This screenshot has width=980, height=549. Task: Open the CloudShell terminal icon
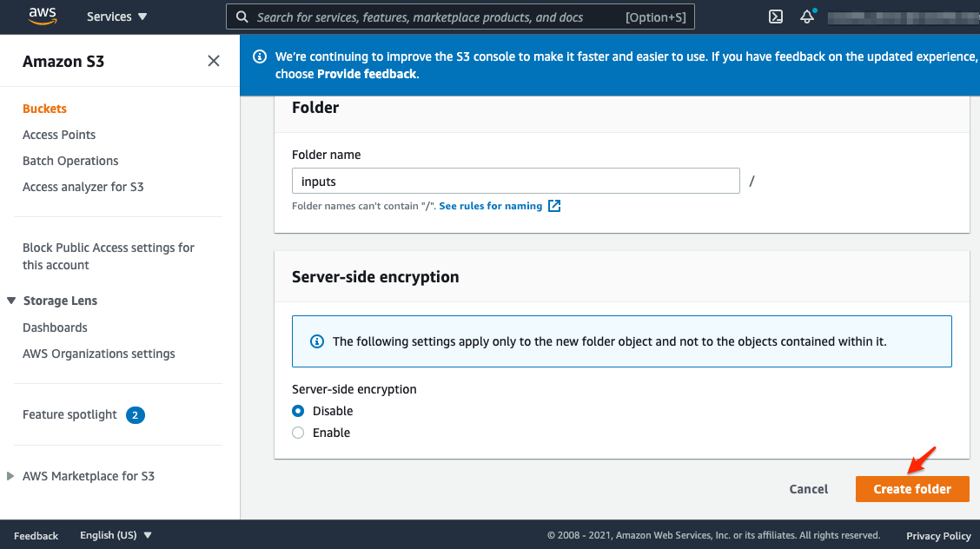[x=776, y=17]
